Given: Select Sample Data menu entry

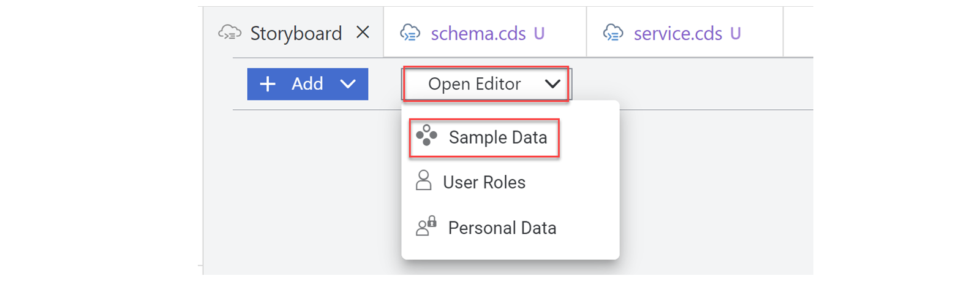Looking at the screenshot, I should click(484, 137).
